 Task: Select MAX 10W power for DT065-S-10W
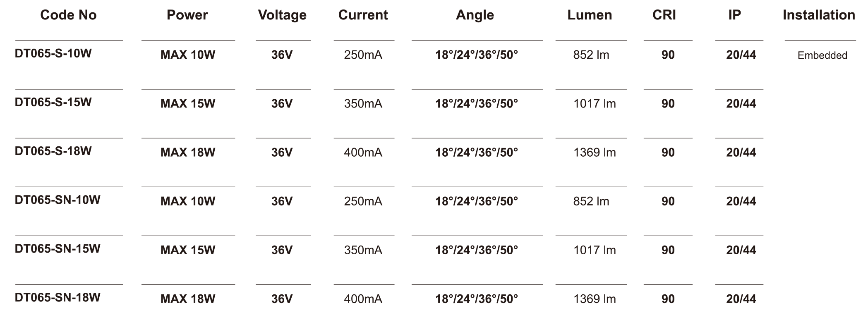point(188,55)
